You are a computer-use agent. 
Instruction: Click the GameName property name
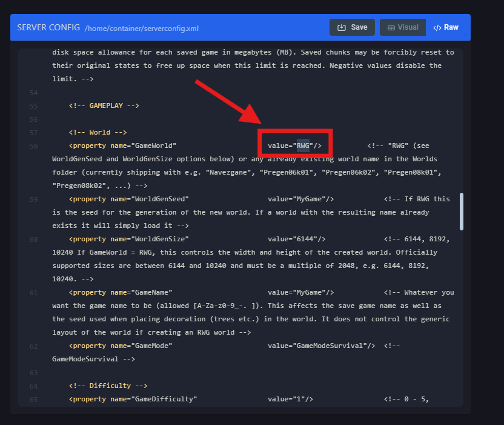click(151, 292)
